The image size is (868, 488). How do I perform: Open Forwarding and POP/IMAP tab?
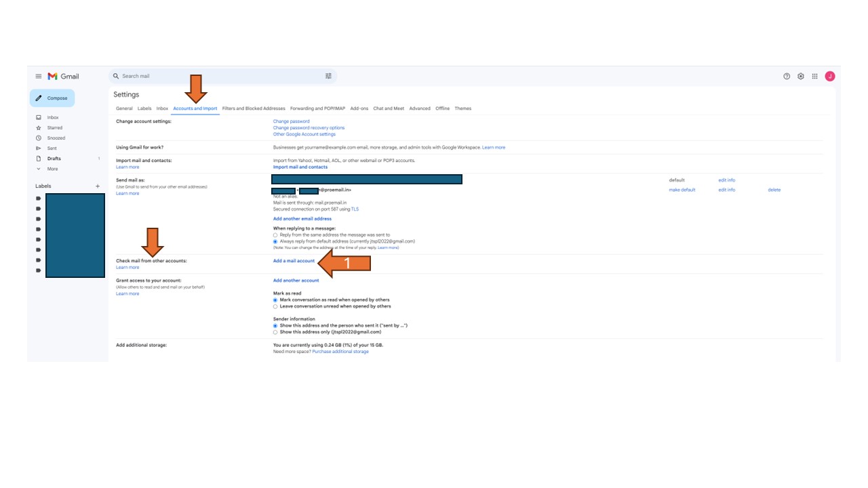(x=317, y=108)
